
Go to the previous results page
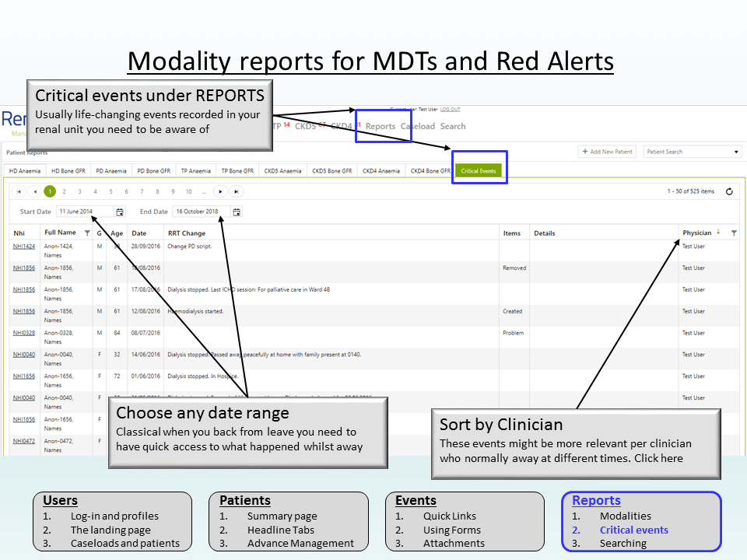coord(34,191)
